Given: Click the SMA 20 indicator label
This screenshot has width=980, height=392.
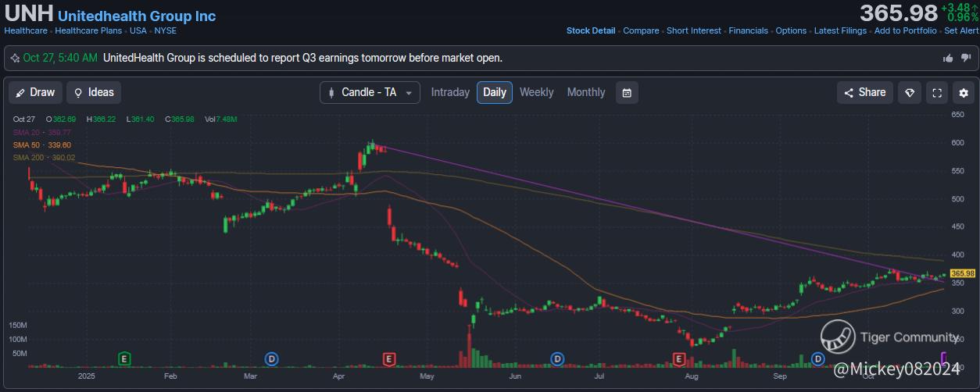Looking at the screenshot, I should tap(42, 133).
